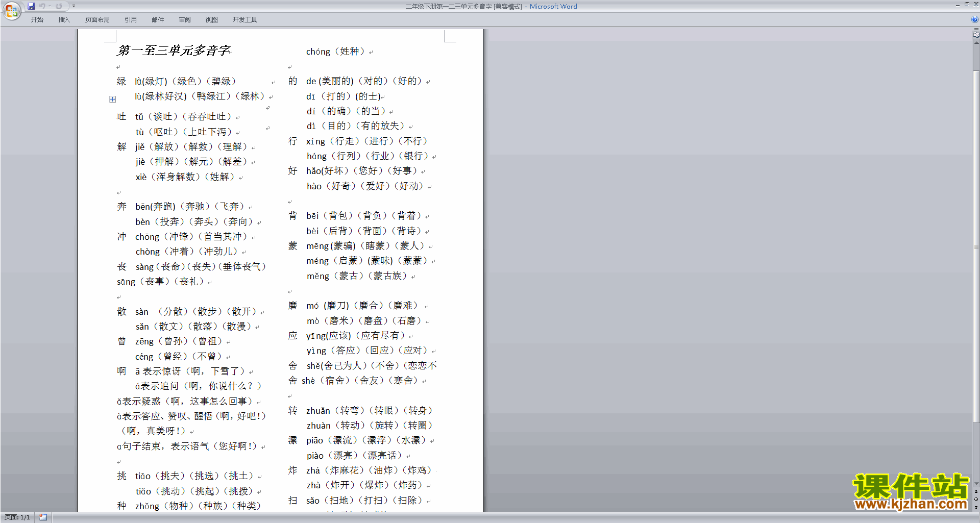Click the line 'tǔ(谈吐)(吞吞吐吐)'
Screen dimensions: 980x523
(x=183, y=117)
